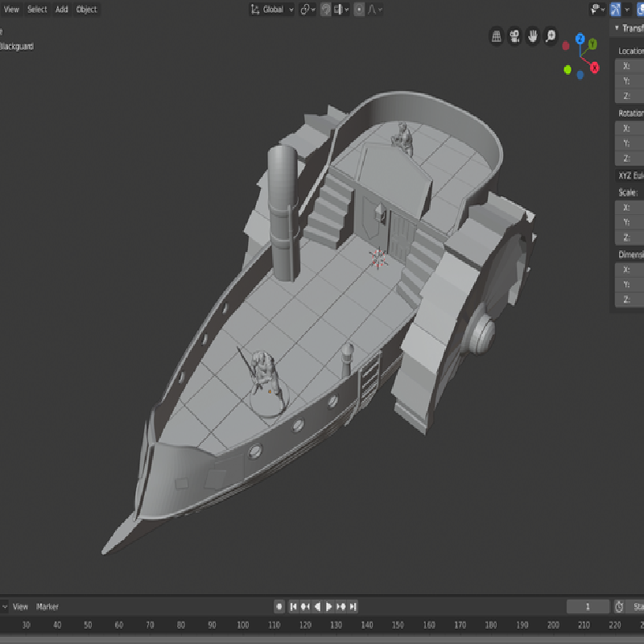The width and height of the screenshot is (644, 644).
Task: Collapse the Transform panel
Action: [618, 27]
